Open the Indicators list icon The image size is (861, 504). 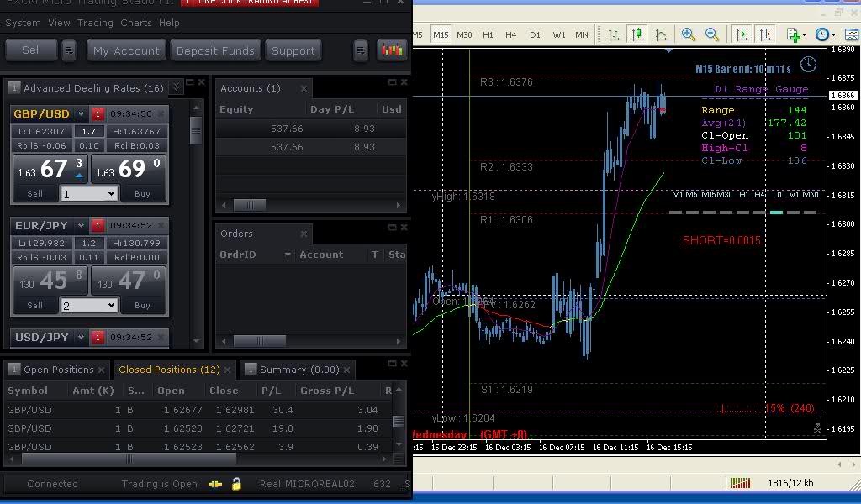pos(794,34)
